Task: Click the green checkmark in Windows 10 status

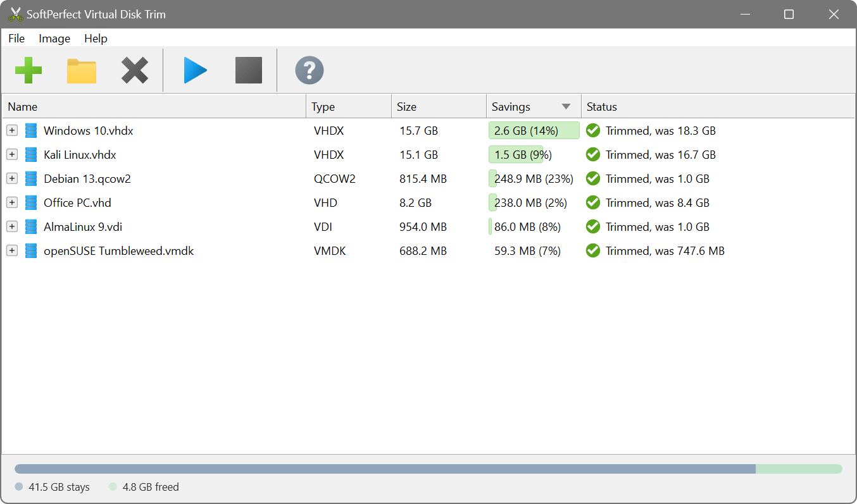Action: click(x=593, y=131)
